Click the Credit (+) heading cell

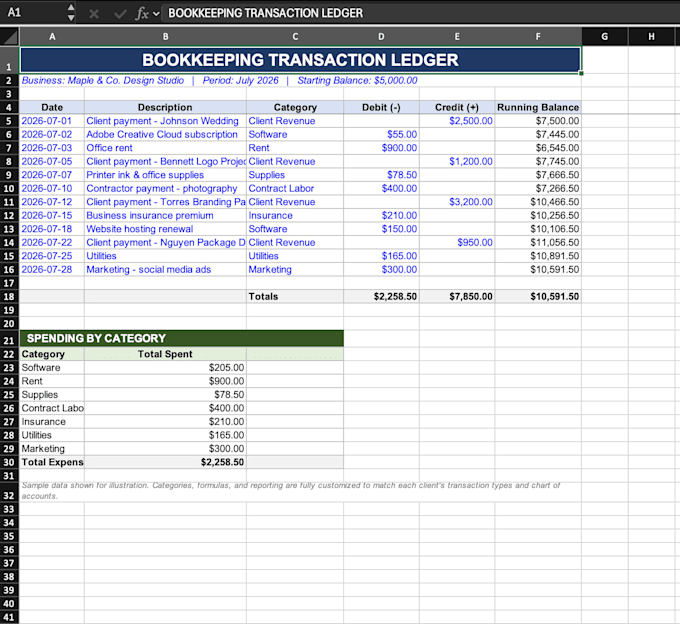pyautogui.click(x=457, y=108)
